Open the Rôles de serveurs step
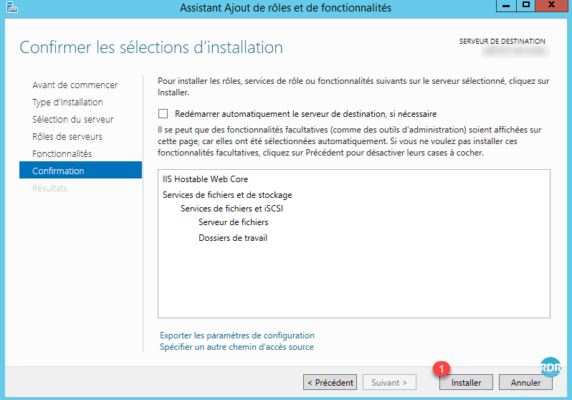 tap(67, 136)
